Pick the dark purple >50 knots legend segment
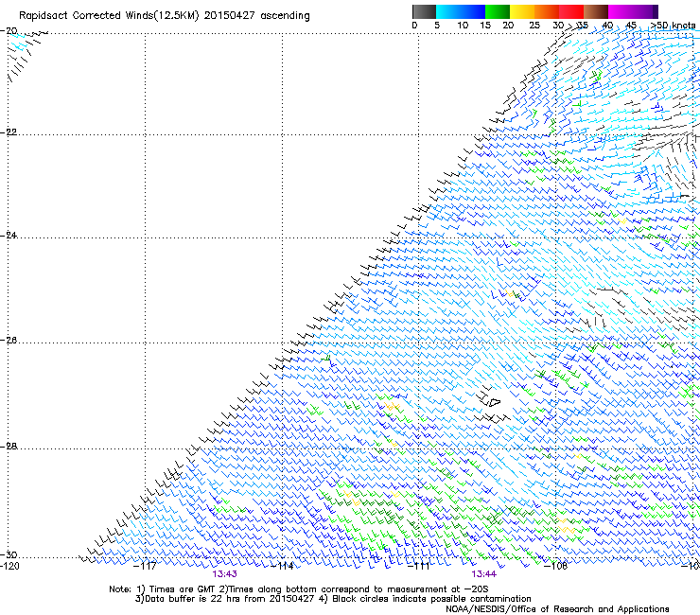Viewport: 700px width, 615px height. tap(656, 11)
